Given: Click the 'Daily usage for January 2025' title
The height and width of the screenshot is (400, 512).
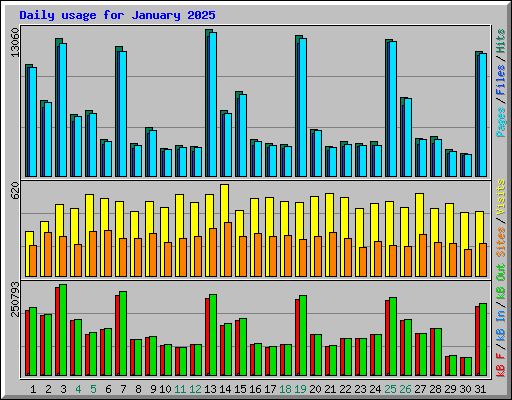Looking at the screenshot, I should (x=117, y=15).
